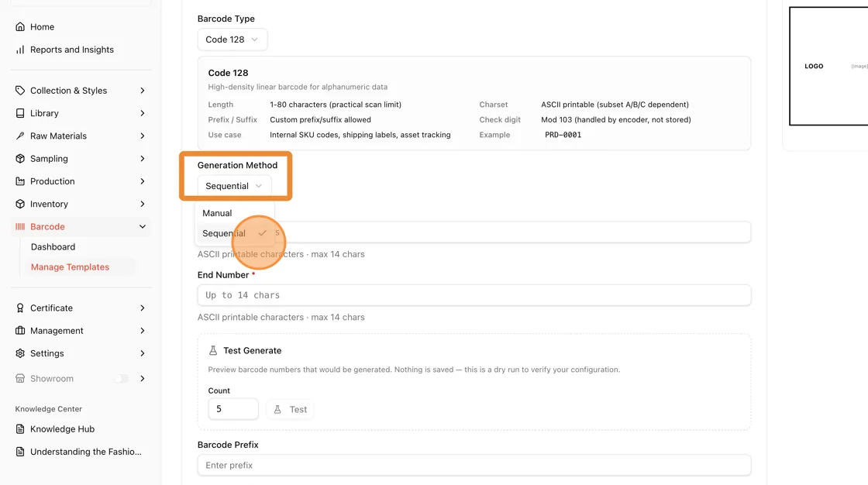
Task: Choose Manual from the generation method list
Action: click(234, 213)
